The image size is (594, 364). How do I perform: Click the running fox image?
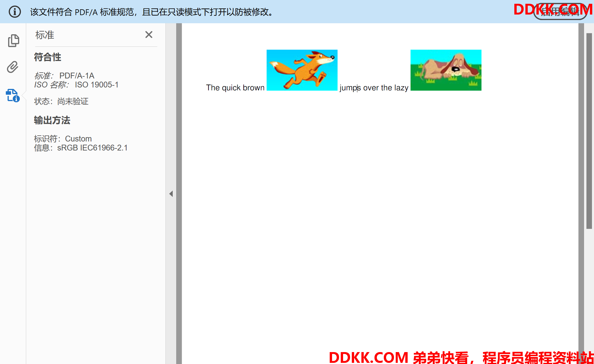tap(302, 70)
